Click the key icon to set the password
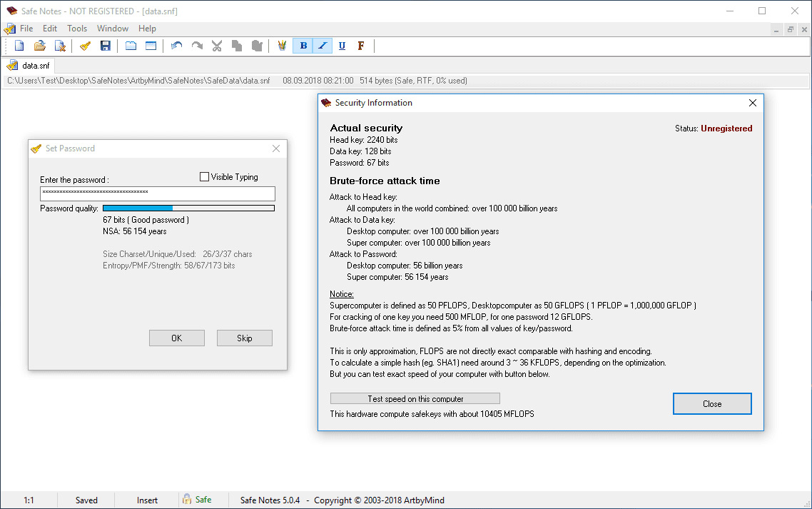 pos(85,46)
